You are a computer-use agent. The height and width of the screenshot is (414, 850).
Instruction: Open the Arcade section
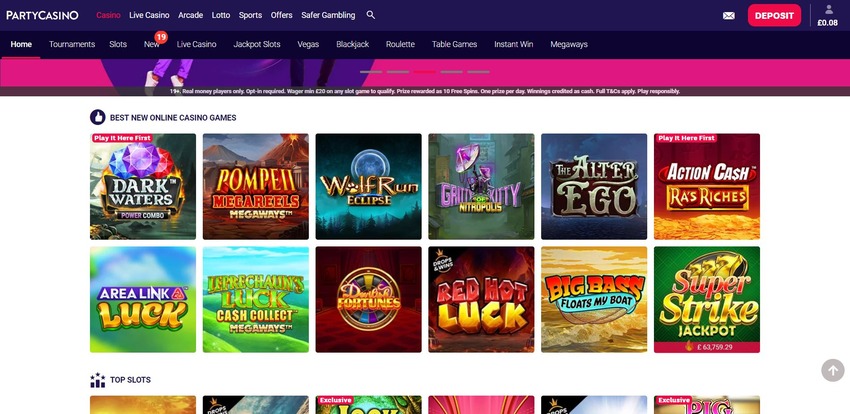(191, 15)
